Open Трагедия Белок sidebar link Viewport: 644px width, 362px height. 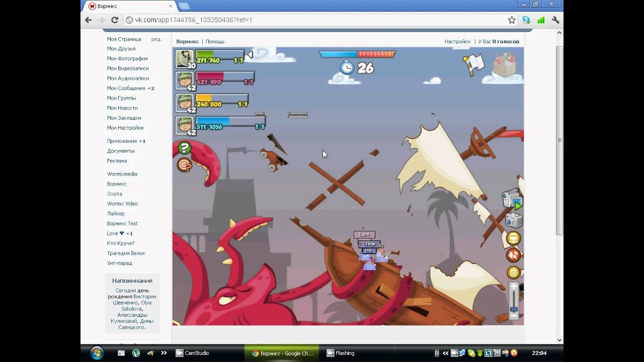[x=126, y=253]
